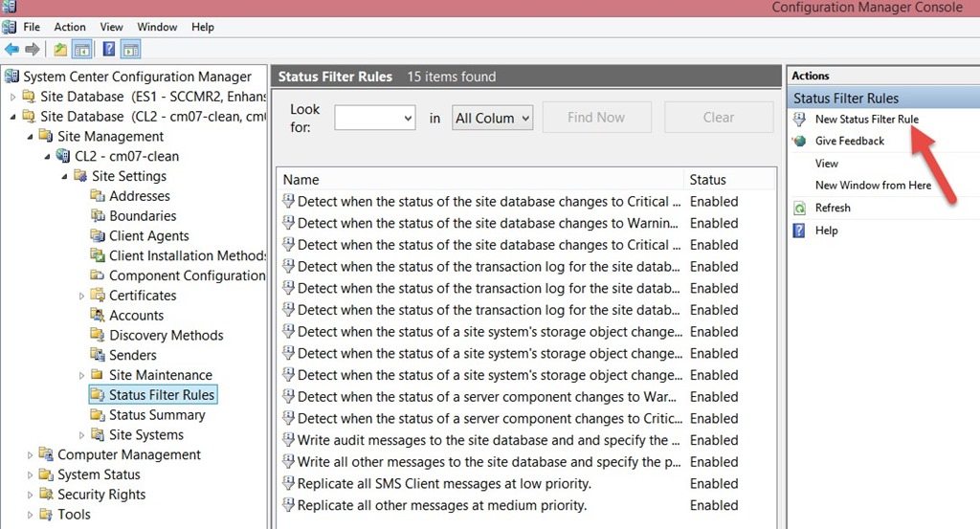980x529 pixels.
Task: Expand the Site Maintenance node
Action: coord(82,375)
